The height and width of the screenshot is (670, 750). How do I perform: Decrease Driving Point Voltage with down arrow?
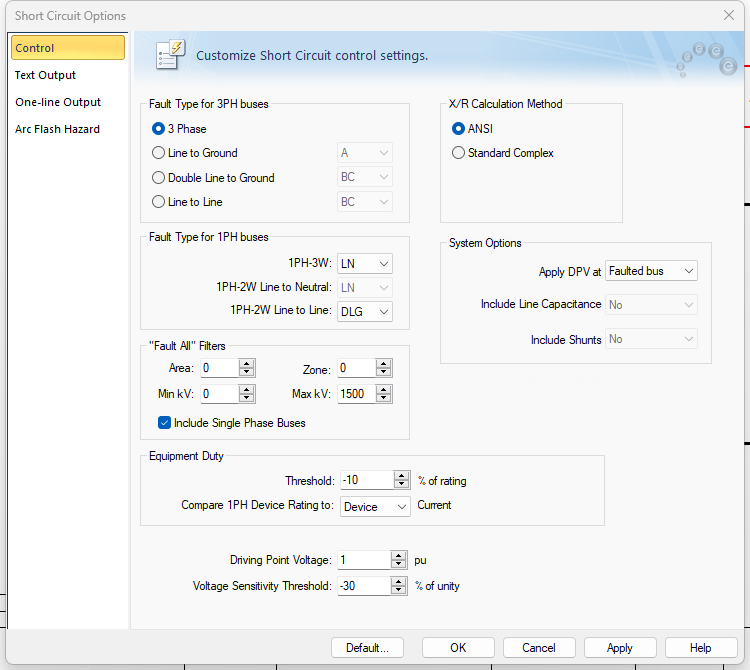399,564
